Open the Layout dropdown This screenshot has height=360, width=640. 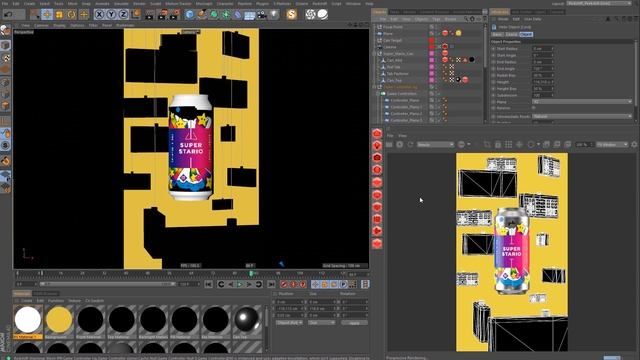pos(599,3)
